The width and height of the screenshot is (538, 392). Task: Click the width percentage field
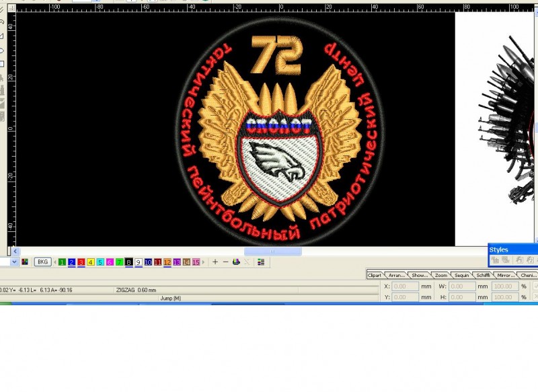click(505, 286)
